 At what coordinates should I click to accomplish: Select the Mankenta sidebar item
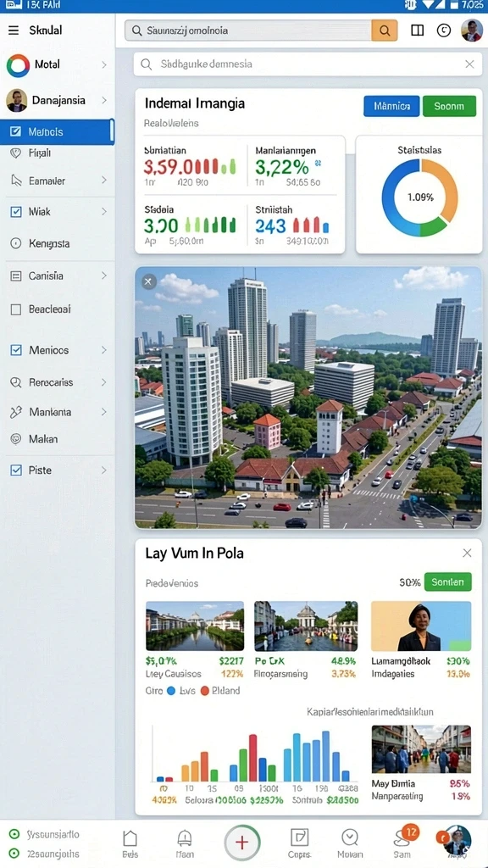coord(58,412)
